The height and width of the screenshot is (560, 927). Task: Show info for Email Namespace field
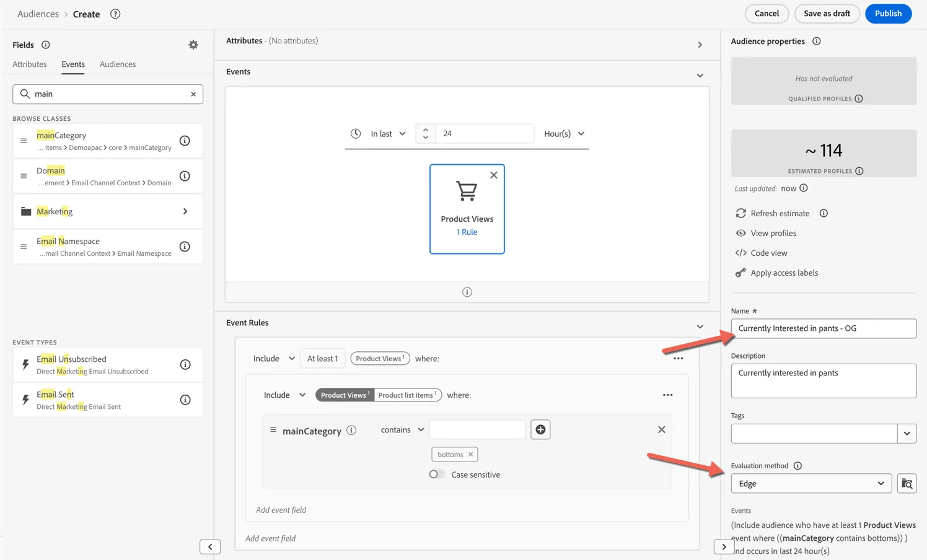click(185, 247)
